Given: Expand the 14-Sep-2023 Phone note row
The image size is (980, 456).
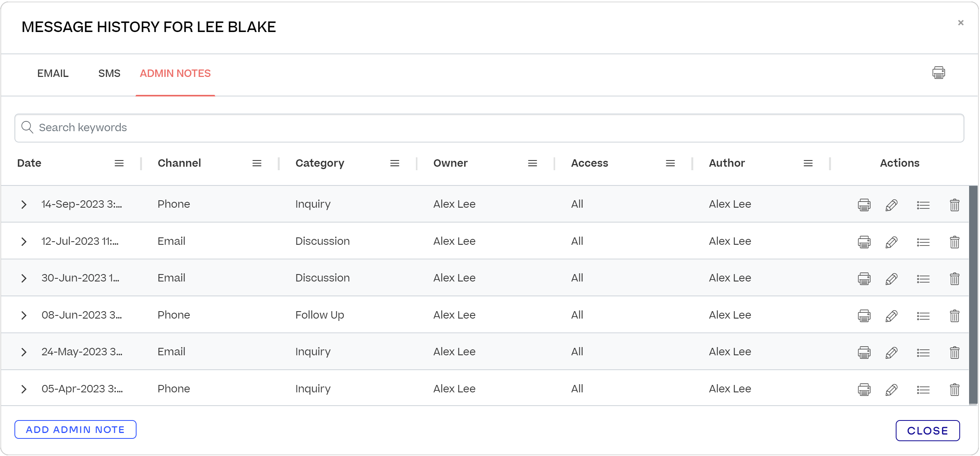Looking at the screenshot, I should tap(24, 204).
